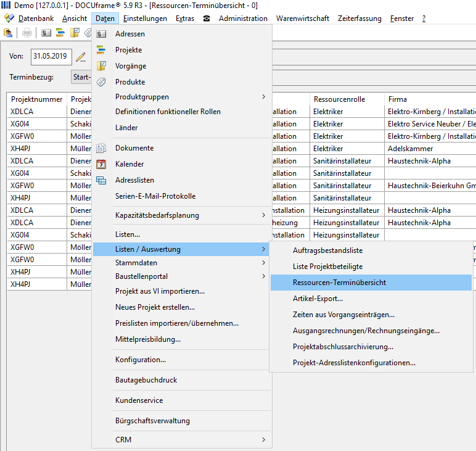Screen dimensions: 476x451
Task: Open addresses via toolbar contact card icon
Action: coord(46,33)
